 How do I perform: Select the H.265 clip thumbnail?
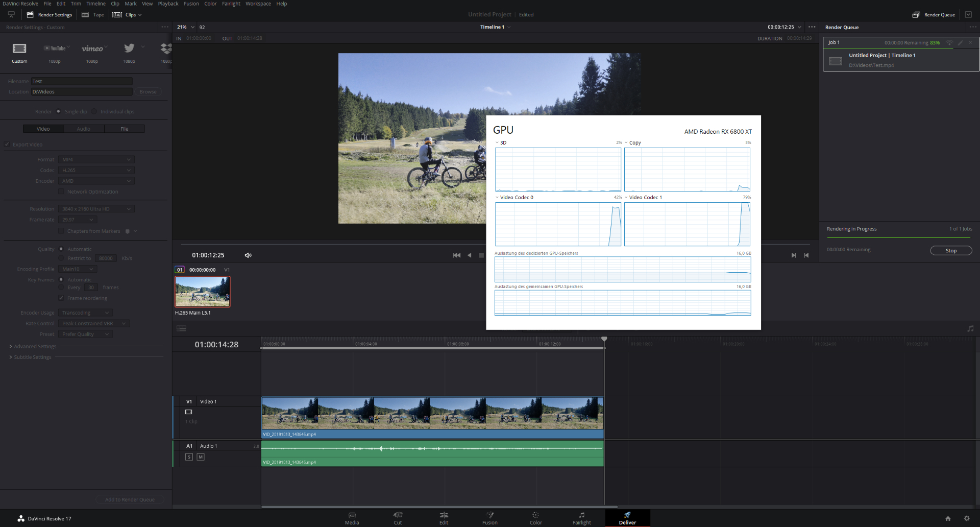click(x=203, y=292)
